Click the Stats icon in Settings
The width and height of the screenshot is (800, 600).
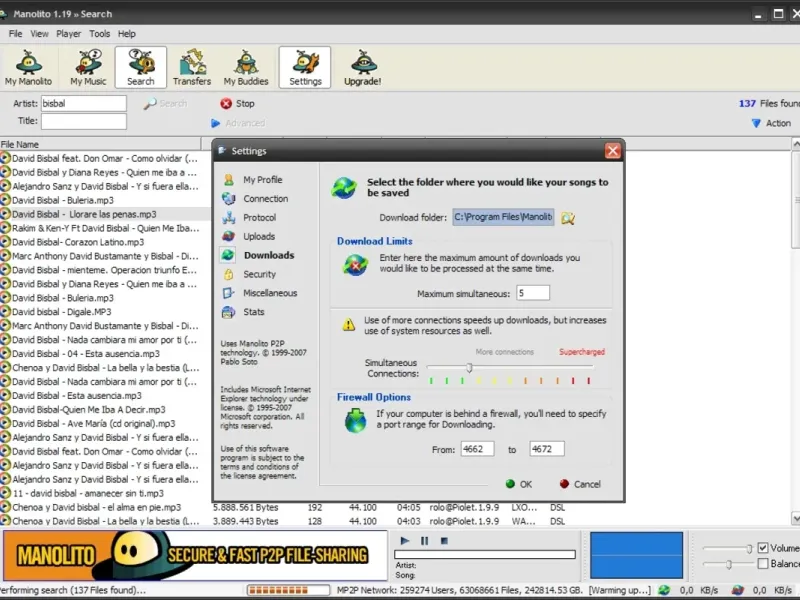229,312
